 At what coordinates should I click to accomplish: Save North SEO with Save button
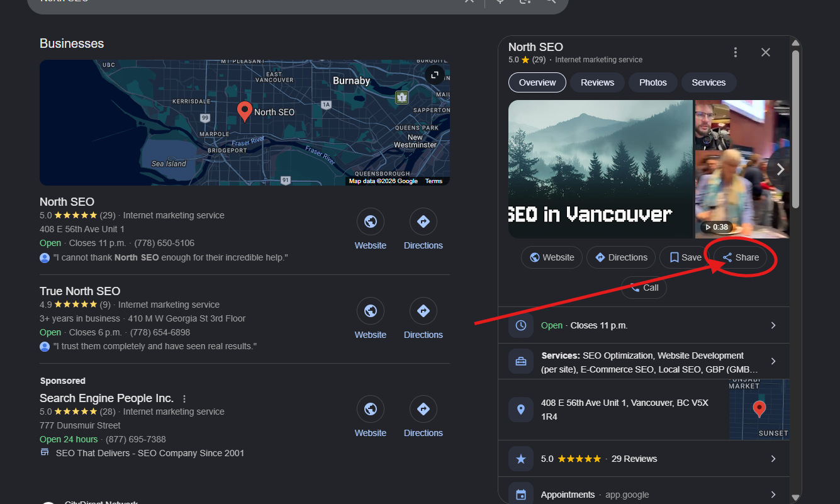click(x=685, y=257)
